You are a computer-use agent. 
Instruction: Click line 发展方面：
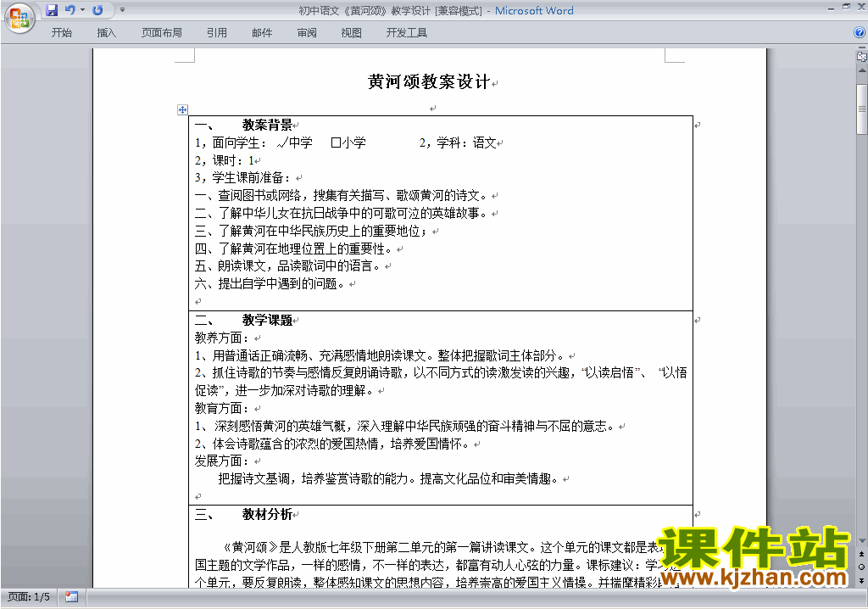point(222,461)
